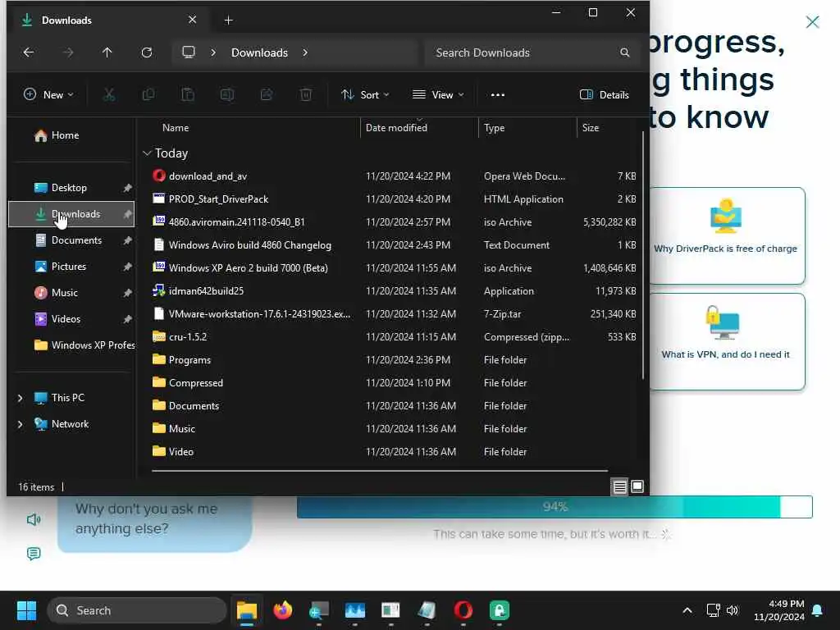The image size is (840, 630).
Task: Open Opera browser from the taskbar
Action: click(463, 610)
